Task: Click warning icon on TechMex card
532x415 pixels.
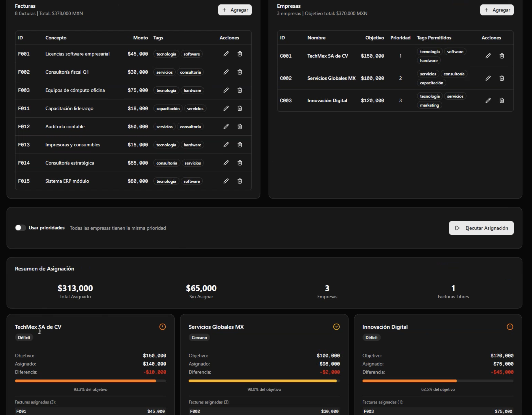Action: 163,327
